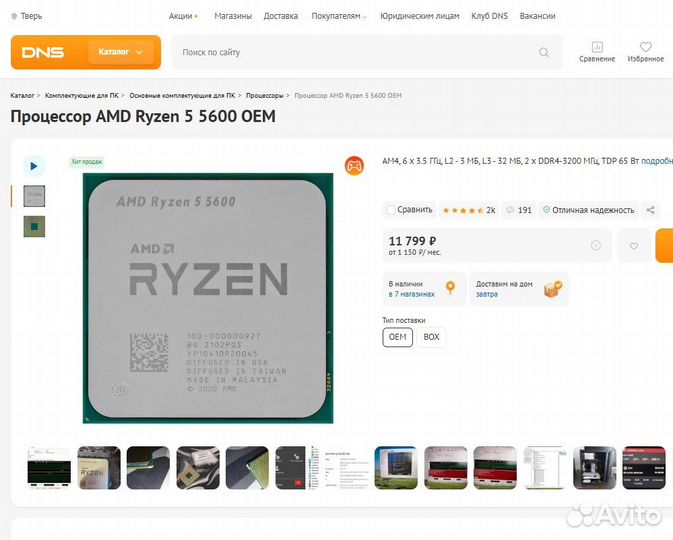Select the OEM delivery type
Image resolution: width=673 pixels, height=540 pixels.
click(397, 337)
